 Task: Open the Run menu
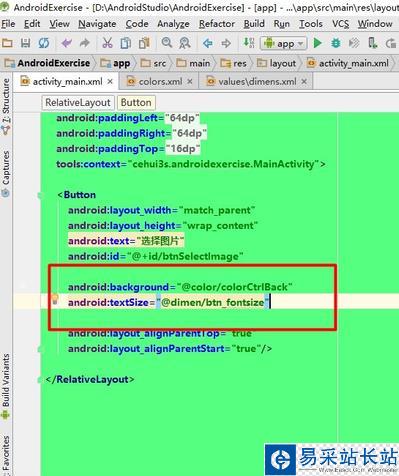coord(282,24)
